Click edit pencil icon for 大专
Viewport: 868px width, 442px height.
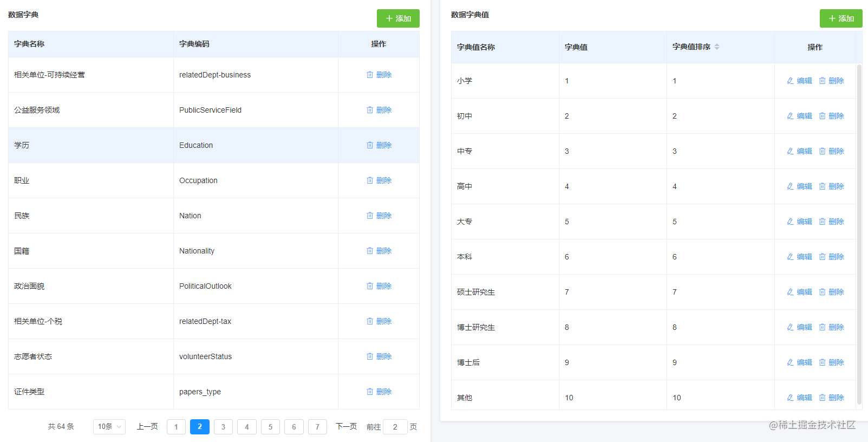pyautogui.click(x=790, y=222)
